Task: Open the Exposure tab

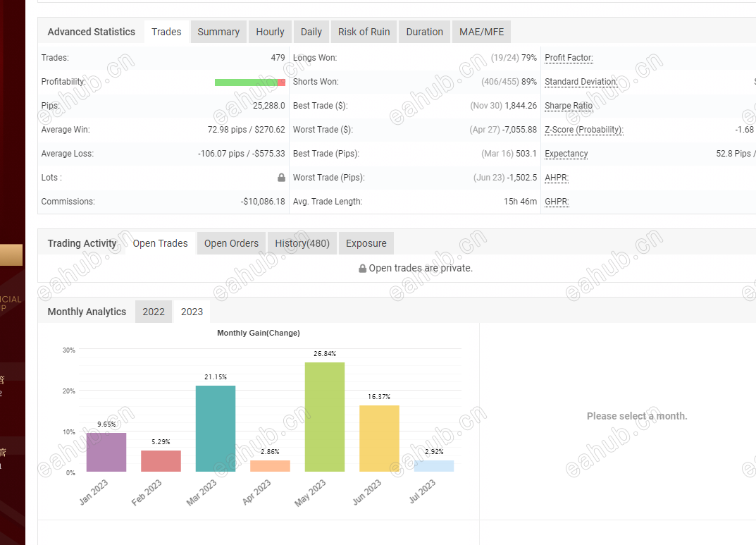Action: pyautogui.click(x=366, y=243)
